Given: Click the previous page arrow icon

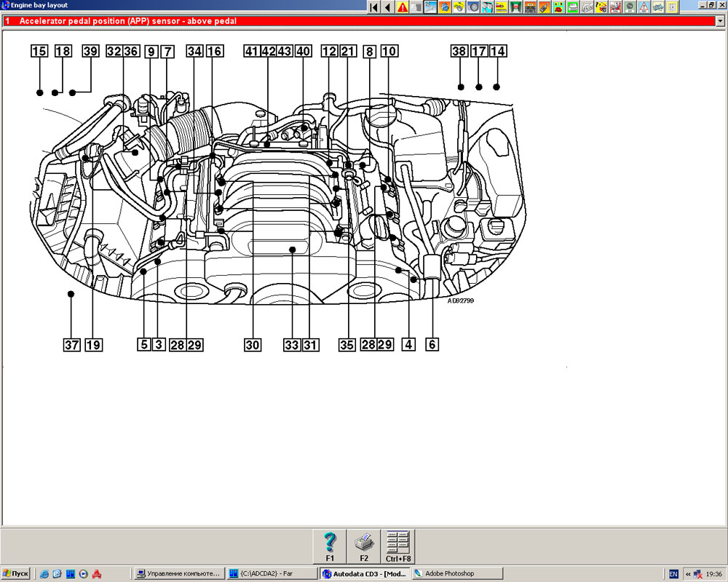Looking at the screenshot, I should pos(387,7).
